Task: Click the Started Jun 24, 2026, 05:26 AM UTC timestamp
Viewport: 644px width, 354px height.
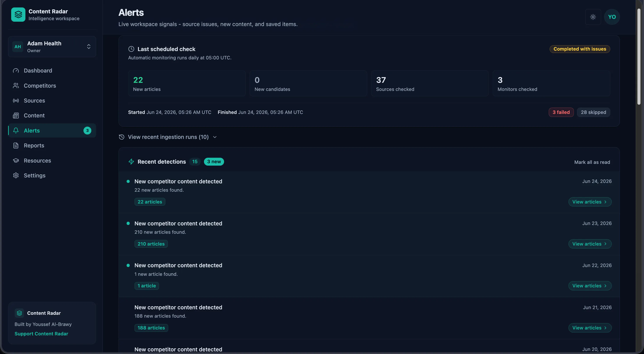Action: pyautogui.click(x=170, y=112)
